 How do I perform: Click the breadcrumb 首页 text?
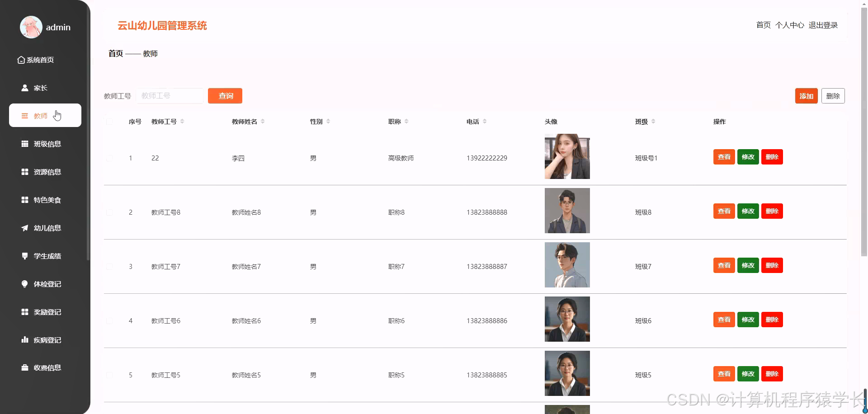click(x=116, y=53)
